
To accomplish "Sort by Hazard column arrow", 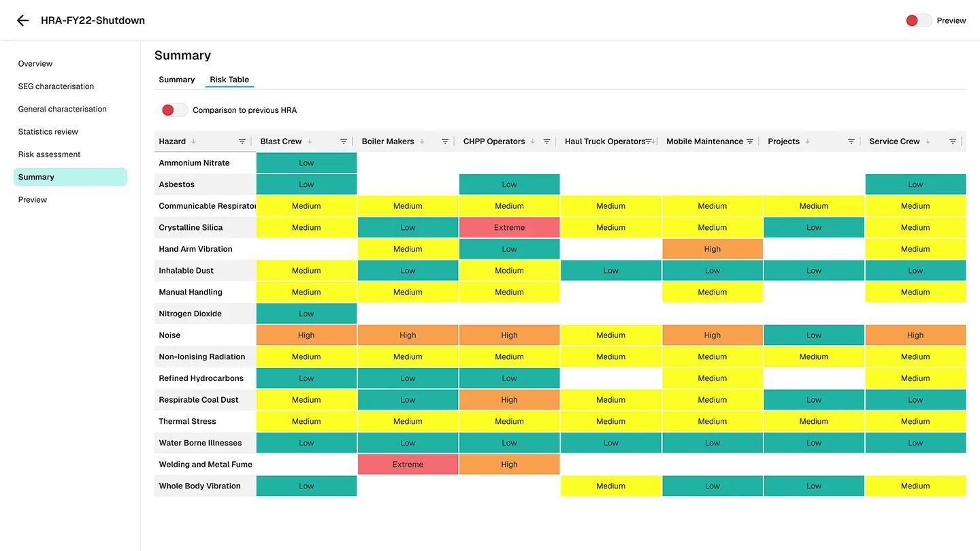I will [193, 141].
